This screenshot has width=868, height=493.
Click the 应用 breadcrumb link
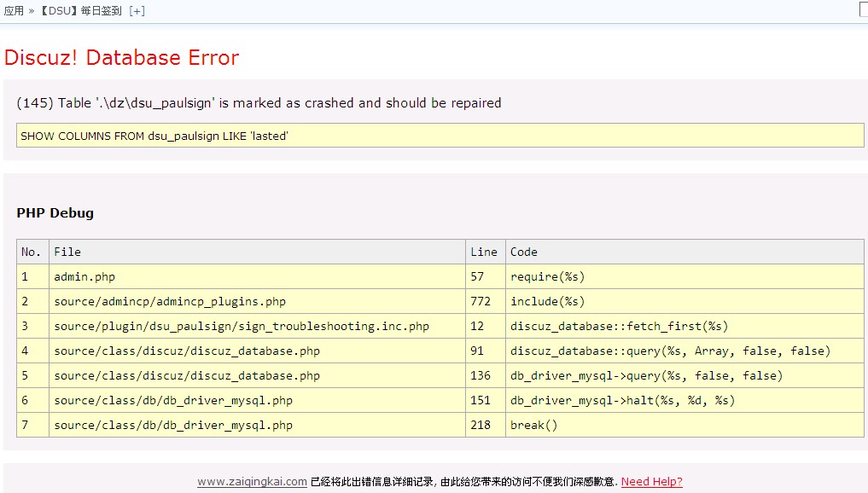click(x=14, y=10)
